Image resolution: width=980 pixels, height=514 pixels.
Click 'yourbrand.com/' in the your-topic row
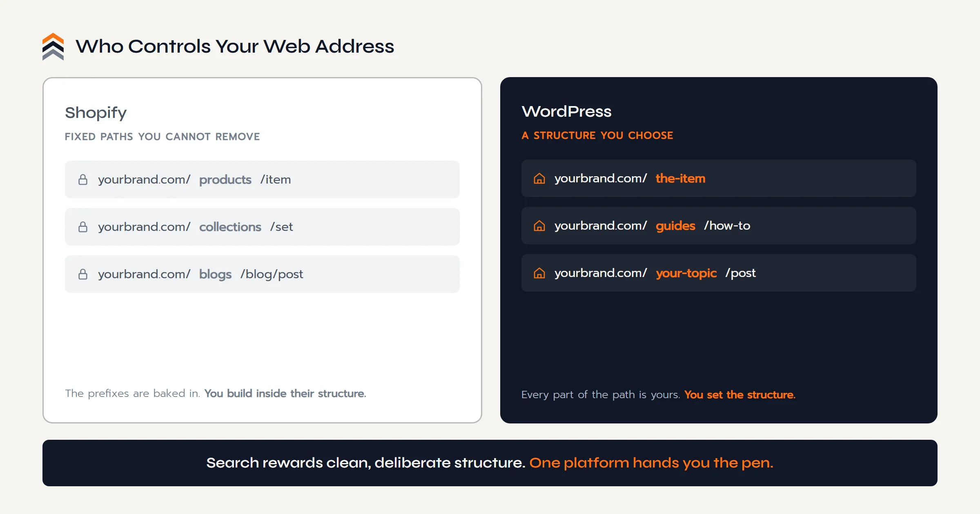coord(601,273)
